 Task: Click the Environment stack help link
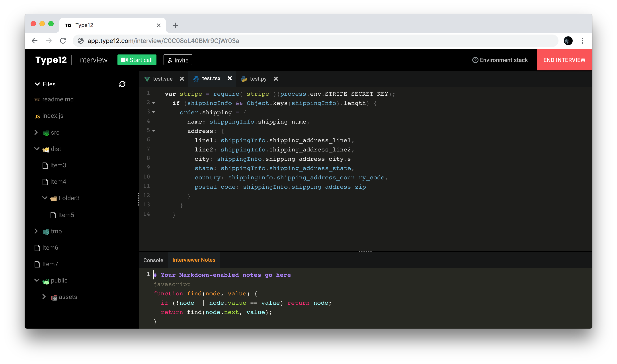(500, 60)
